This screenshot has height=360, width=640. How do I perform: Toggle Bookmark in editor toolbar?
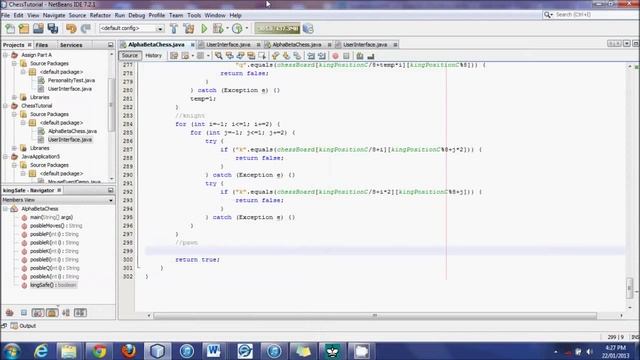point(297,56)
